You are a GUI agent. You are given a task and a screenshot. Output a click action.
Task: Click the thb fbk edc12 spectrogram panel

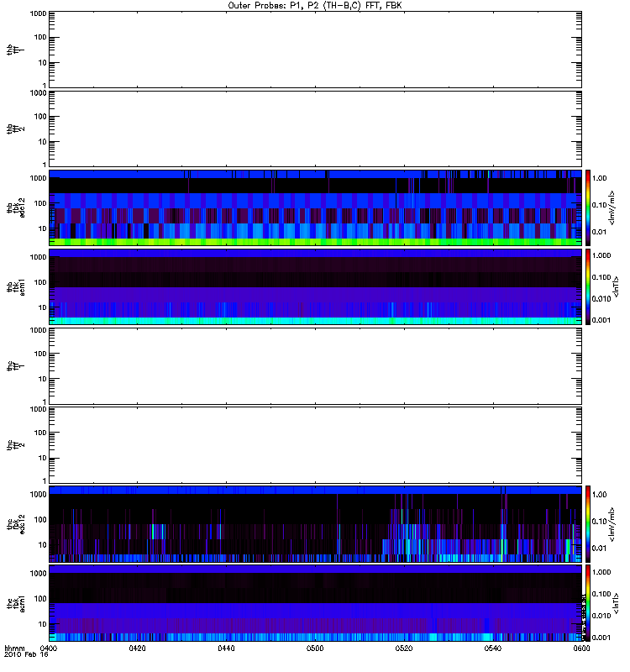coord(315,207)
